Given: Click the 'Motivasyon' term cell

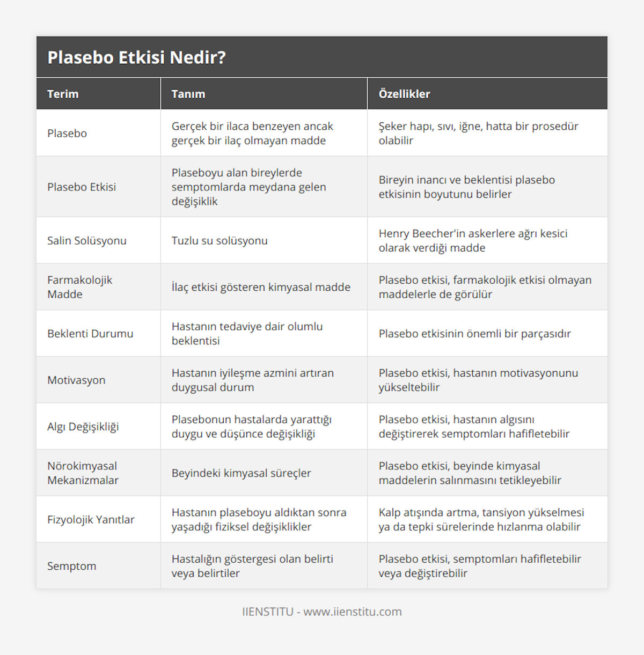Looking at the screenshot, I should tap(76, 380).
